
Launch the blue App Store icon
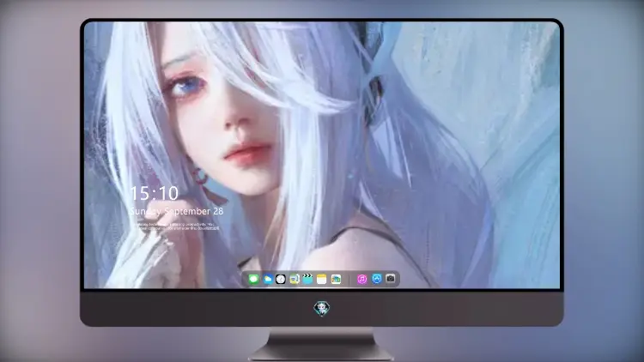377,279
